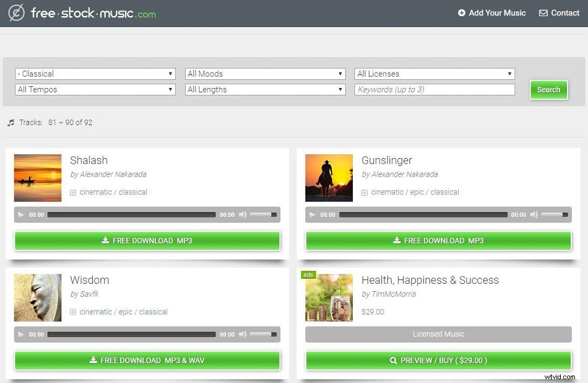Click the music note icon beside track count
Screen dimensions: 588x383
(x=12, y=122)
